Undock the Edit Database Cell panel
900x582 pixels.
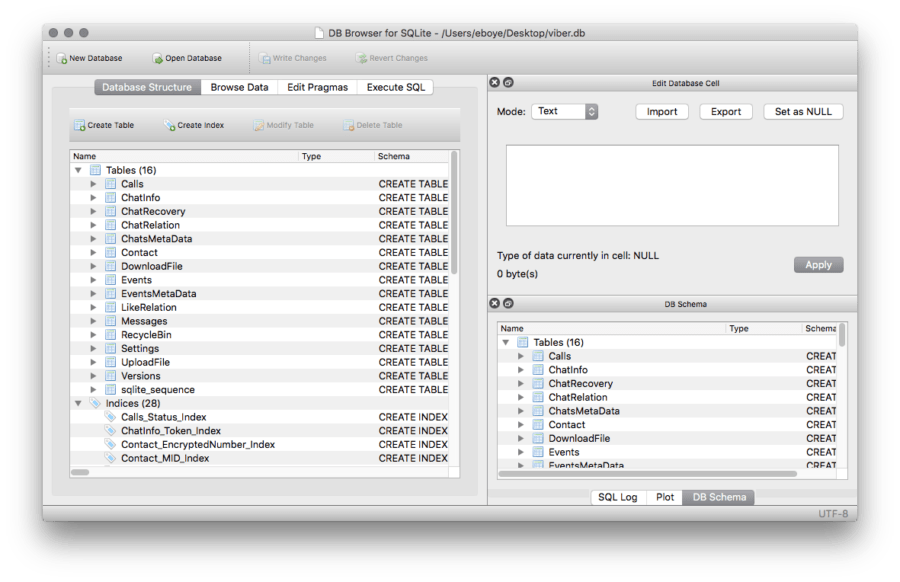(x=508, y=82)
